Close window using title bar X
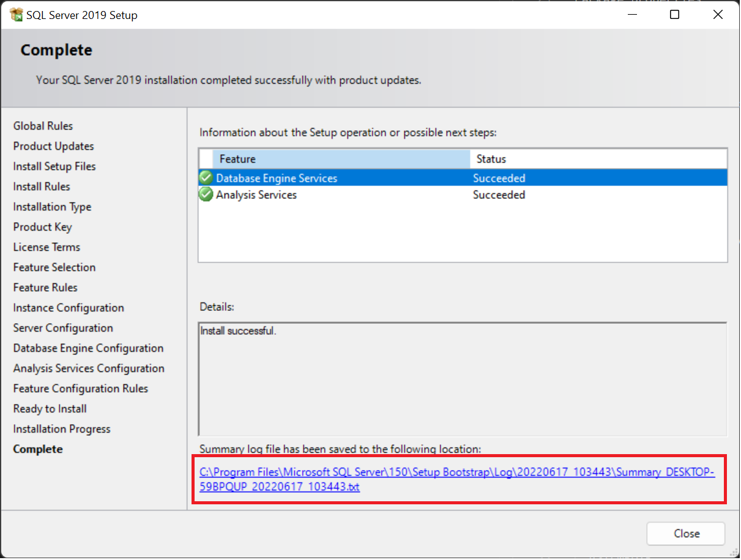 click(x=718, y=15)
